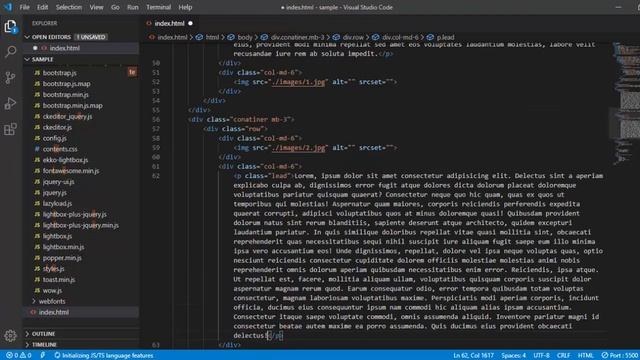Open the Explorer view in activity bar

pyautogui.click(x=10, y=27)
